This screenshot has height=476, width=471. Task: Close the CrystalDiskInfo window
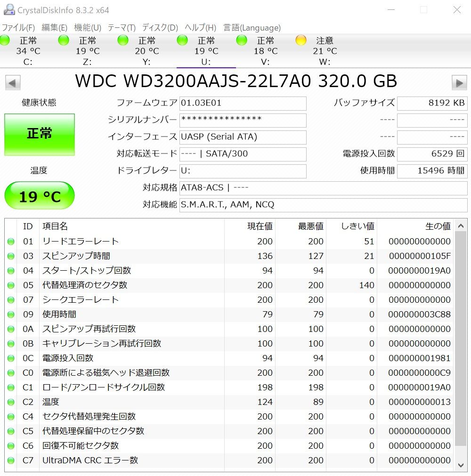point(457,10)
